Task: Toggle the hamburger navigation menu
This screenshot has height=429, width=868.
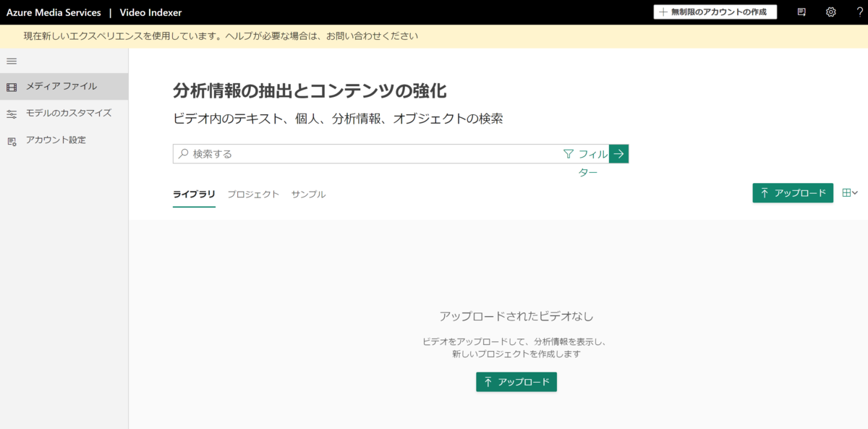Action: click(x=12, y=61)
